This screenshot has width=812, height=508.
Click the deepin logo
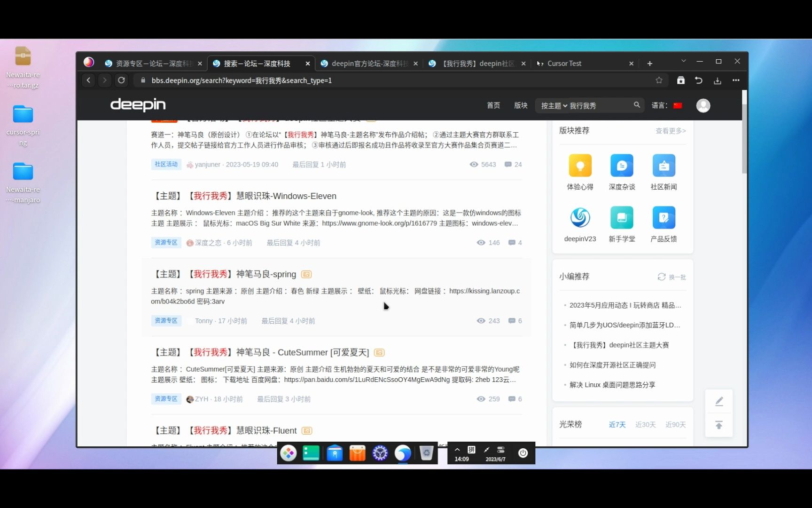click(x=138, y=105)
